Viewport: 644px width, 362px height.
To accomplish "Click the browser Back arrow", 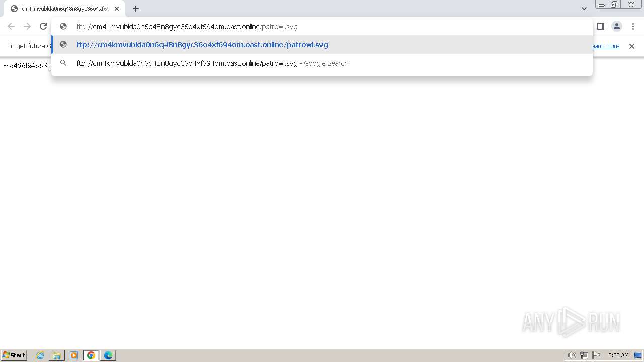I will click(x=11, y=26).
